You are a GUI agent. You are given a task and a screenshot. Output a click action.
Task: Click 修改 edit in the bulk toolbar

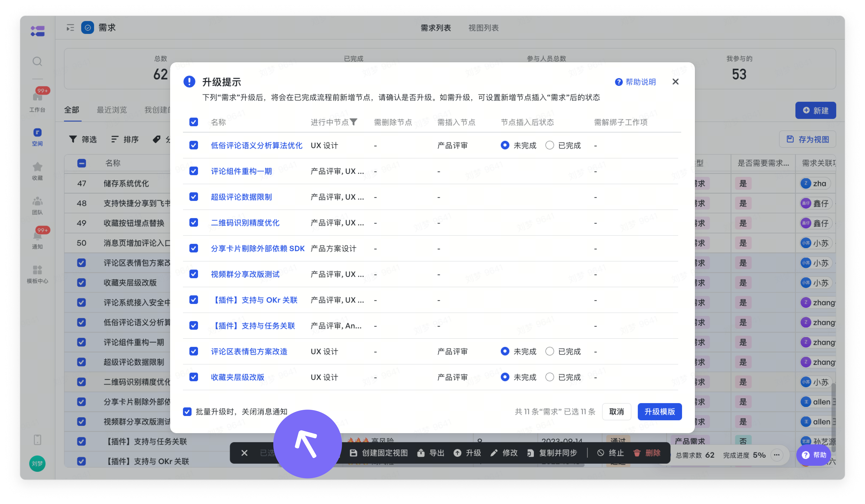(504, 453)
